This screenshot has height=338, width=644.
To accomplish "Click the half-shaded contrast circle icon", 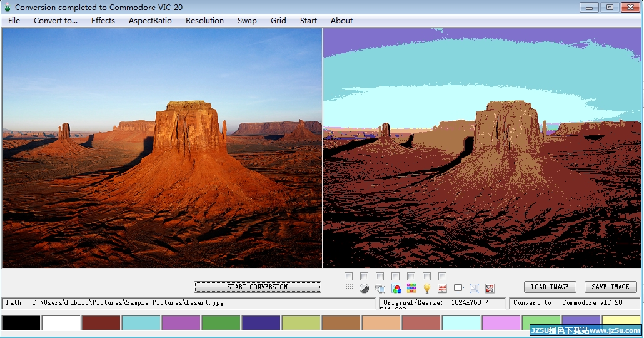I will 364,289.
